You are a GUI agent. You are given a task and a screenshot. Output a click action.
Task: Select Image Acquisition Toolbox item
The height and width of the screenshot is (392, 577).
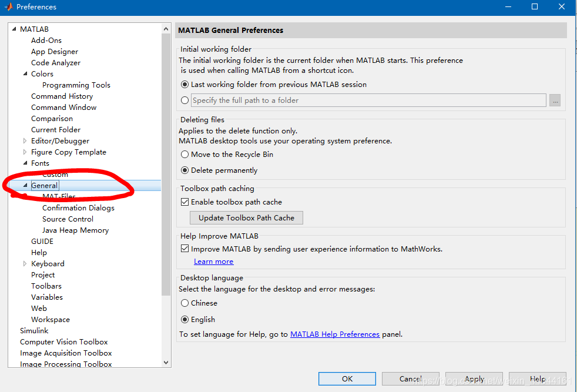(66, 353)
